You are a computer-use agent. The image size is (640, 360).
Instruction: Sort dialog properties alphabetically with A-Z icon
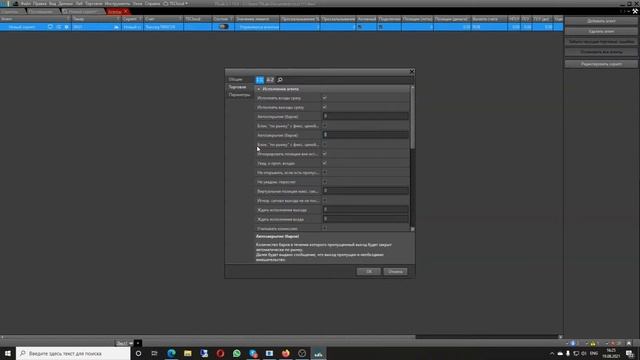(x=270, y=80)
